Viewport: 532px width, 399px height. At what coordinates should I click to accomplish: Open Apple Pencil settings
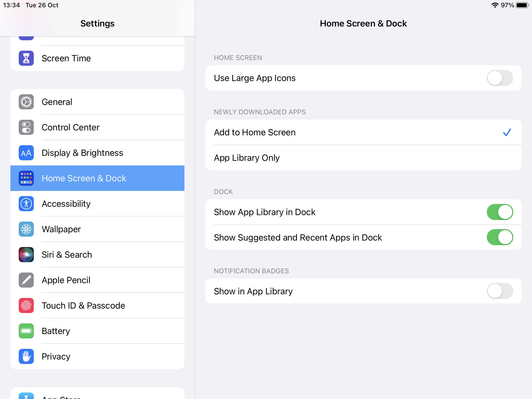click(x=97, y=280)
